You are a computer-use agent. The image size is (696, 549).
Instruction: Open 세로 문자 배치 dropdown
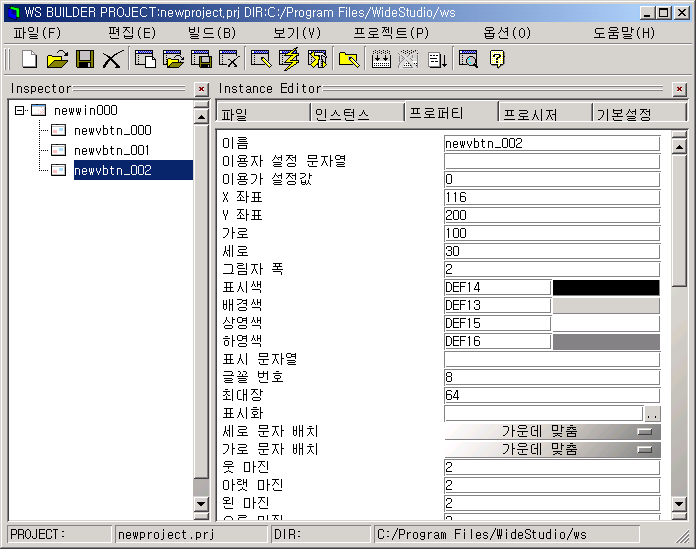click(552, 431)
